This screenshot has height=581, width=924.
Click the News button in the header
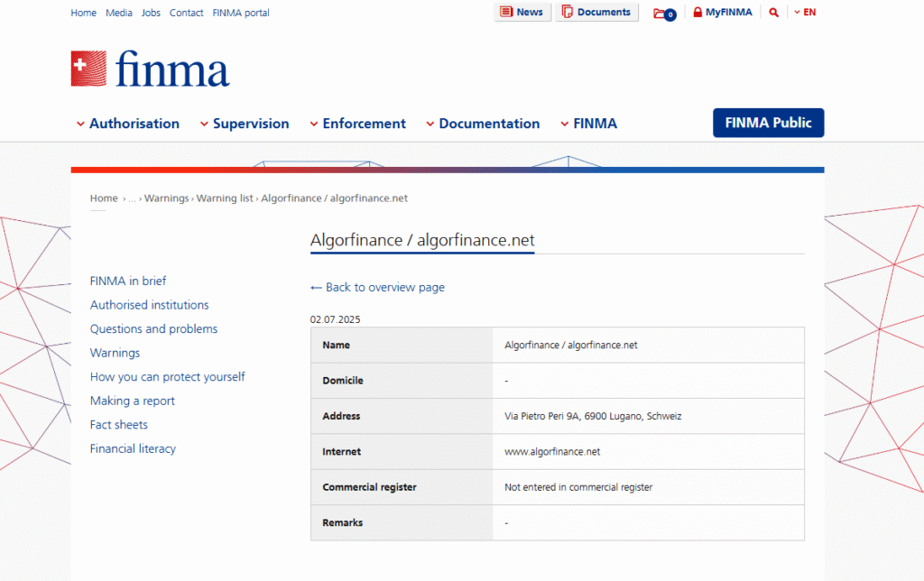[x=522, y=12]
